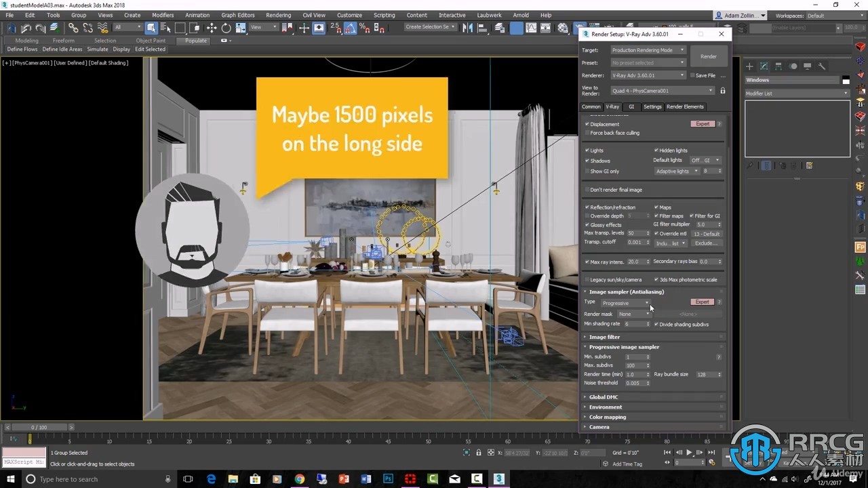Open the Modifier List dropdown
868x488 pixels.
click(797, 94)
